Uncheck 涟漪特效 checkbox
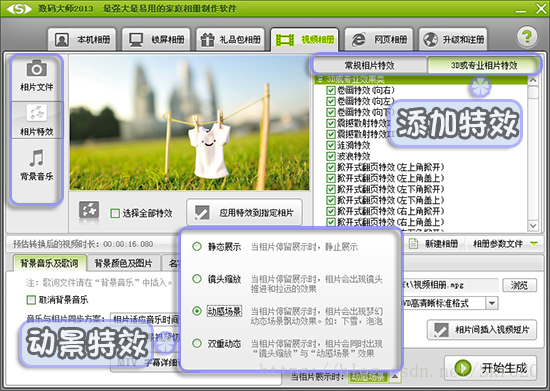The width and height of the screenshot is (550, 391). point(330,145)
